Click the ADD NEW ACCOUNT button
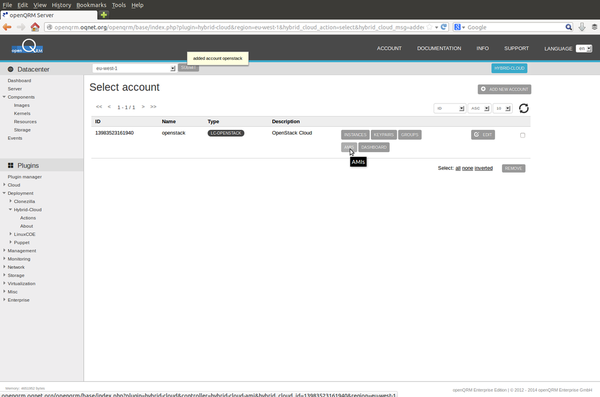The width and height of the screenshot is (600, 397). pos(504,89)
